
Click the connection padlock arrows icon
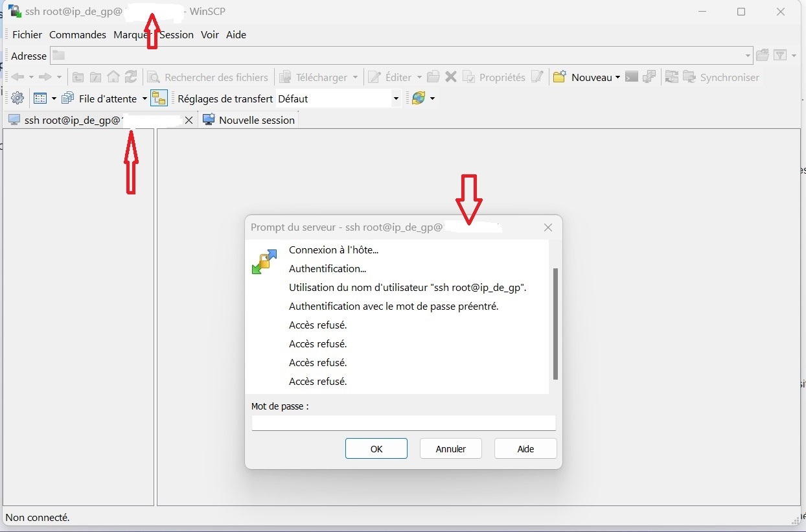coord(264,261)
